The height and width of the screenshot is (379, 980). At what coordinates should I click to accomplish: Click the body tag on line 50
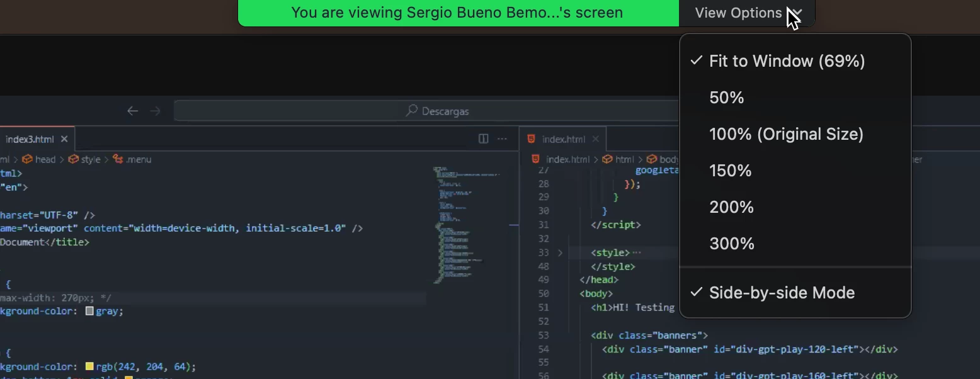(x=596, y=293)
